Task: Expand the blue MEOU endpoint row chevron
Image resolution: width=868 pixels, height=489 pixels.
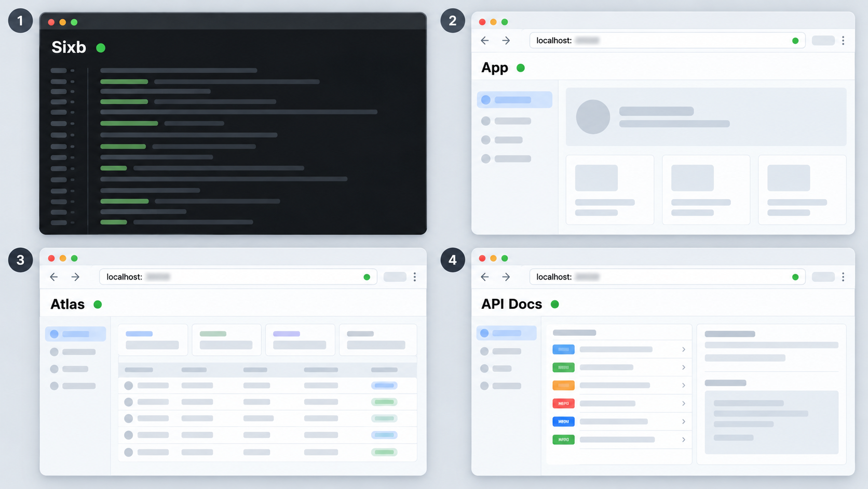Action: click(x=684, y=421)
